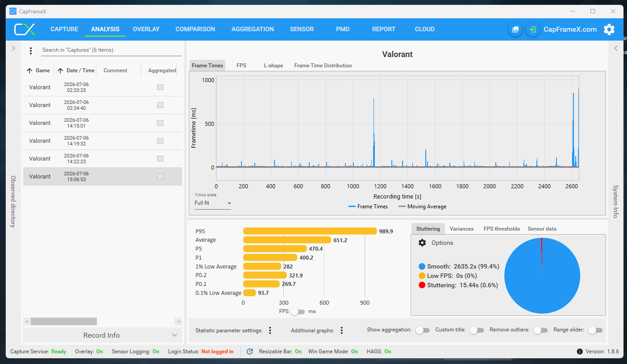Open the Y-Axis scale Full fit dropdown
Viewport: 627px width, 364px height.
[213, 203]
